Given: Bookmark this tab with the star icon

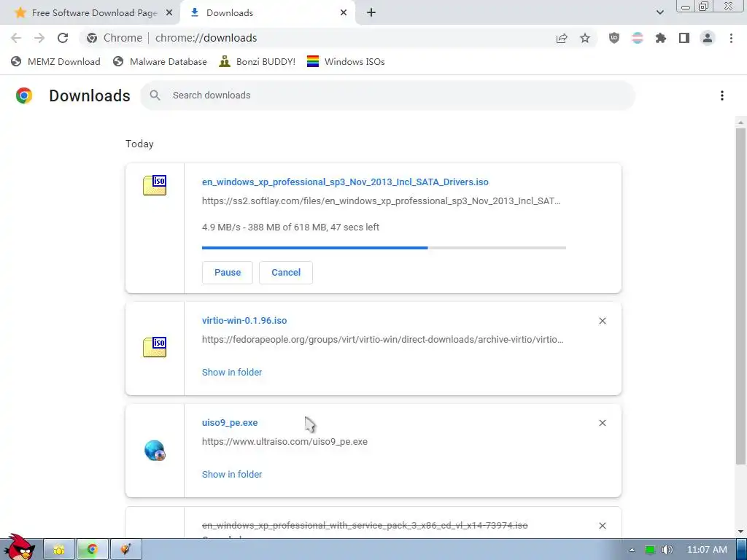Looking at the screenshot, I should tap(585, 38).
